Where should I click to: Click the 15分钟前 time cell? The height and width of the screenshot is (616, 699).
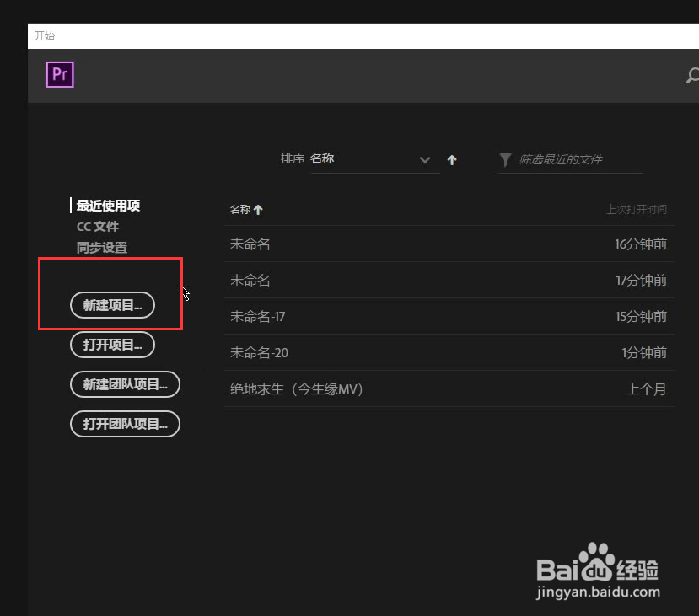[x=641, y=316]
